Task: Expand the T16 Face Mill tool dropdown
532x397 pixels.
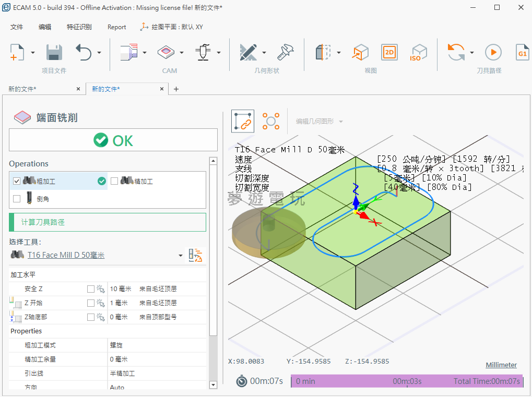Action: (x=181, y=256)
